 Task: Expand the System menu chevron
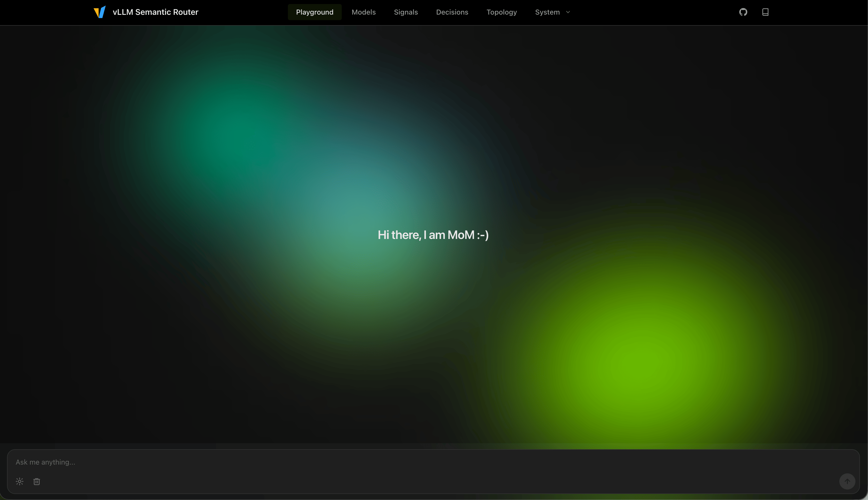[x=568, y=12]
